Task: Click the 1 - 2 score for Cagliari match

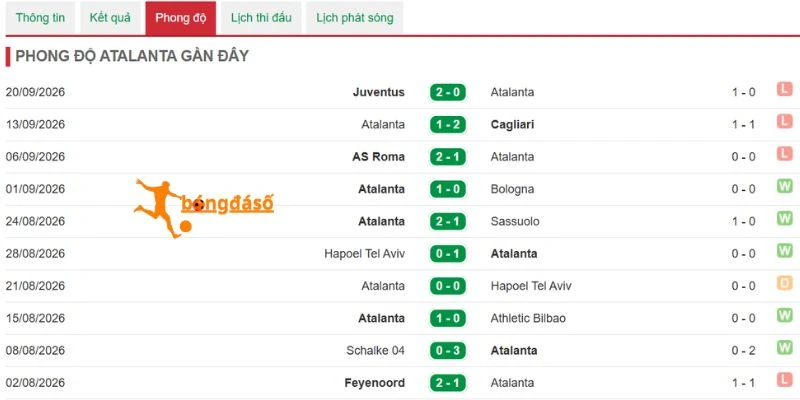Action: point(447,124)
